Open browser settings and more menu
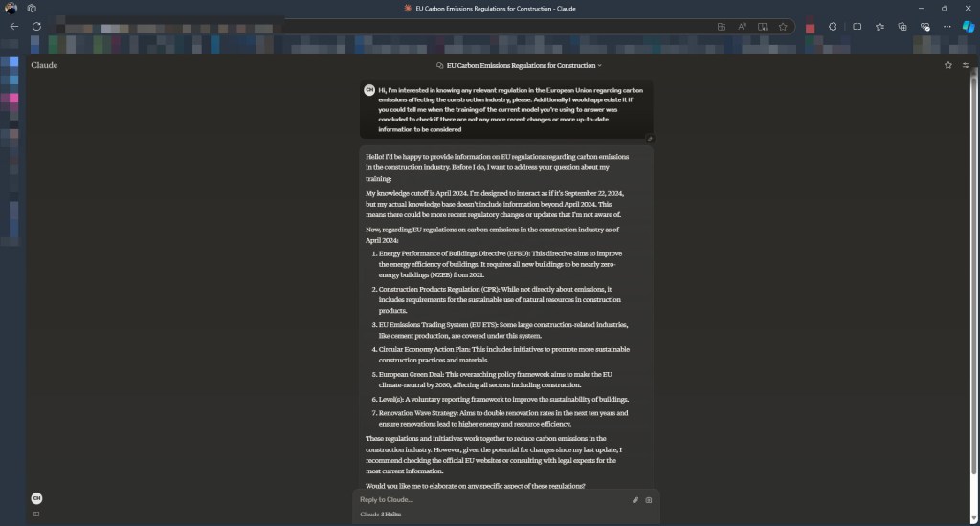 (x=947, y=26)
